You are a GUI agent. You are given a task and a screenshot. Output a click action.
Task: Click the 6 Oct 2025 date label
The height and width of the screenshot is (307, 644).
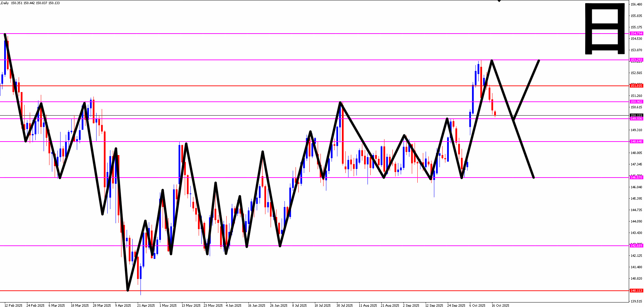[477, 305]
